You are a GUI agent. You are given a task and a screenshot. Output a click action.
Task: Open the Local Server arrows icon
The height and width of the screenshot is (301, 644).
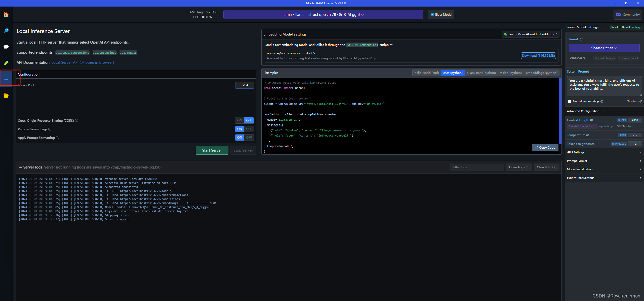click(x=6, y=79)
